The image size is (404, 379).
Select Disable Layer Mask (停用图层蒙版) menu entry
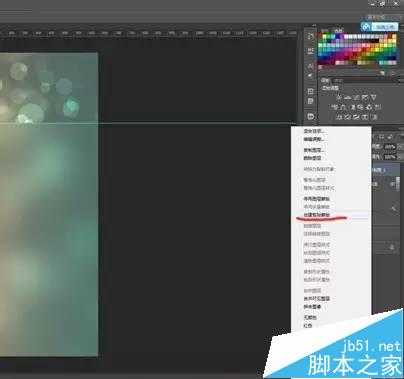point(317,199)
